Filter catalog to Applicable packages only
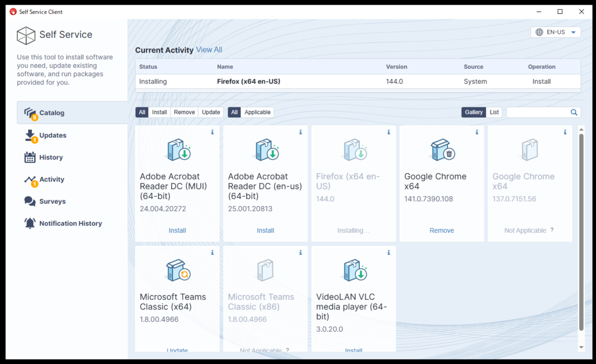 tap(257, 112)
